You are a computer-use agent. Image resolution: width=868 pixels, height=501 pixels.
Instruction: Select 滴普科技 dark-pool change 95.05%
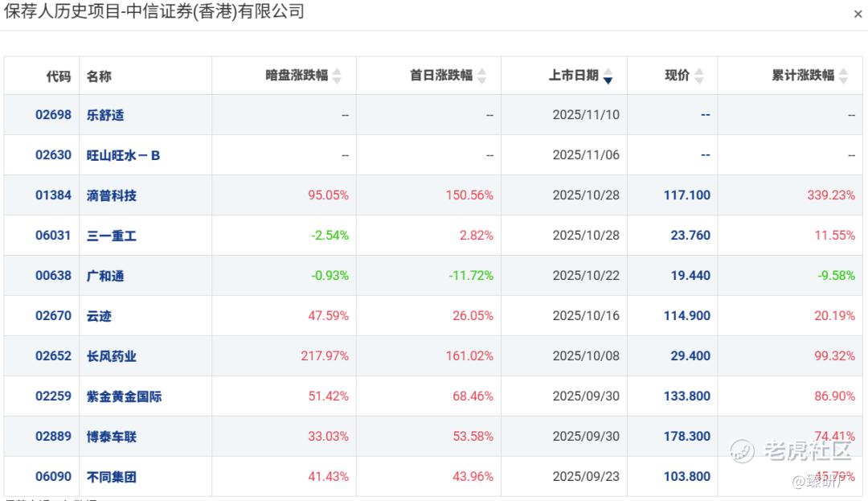point(328,195)
